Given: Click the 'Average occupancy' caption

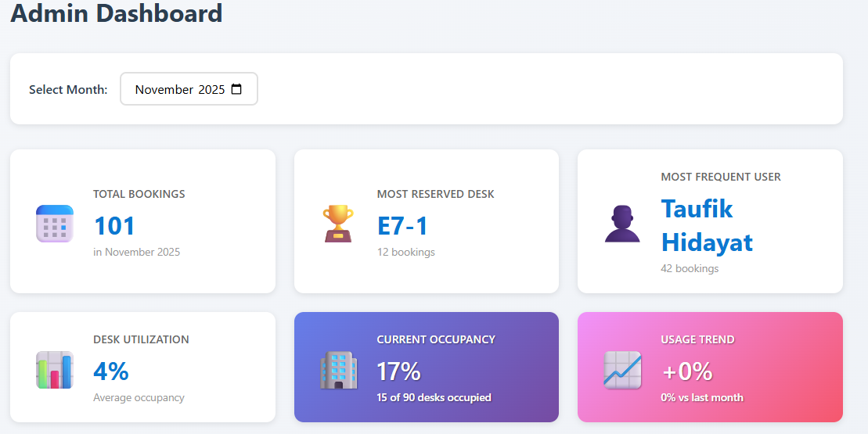Looking at the screenshot, I should [139, 397].
